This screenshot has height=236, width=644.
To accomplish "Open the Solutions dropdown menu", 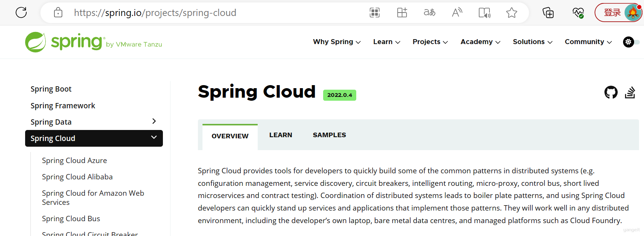I will pyautogui.click(x=532, y=42).
